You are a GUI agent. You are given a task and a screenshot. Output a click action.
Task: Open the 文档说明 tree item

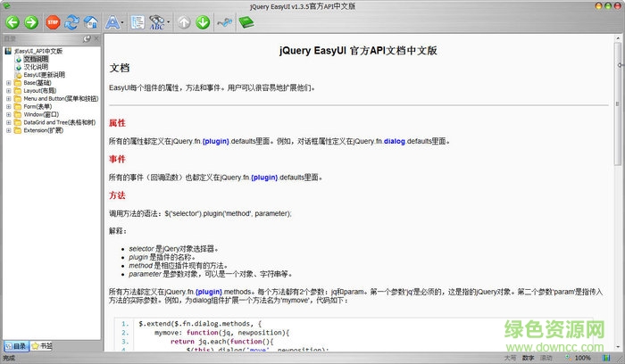click(x=36, y=59)
